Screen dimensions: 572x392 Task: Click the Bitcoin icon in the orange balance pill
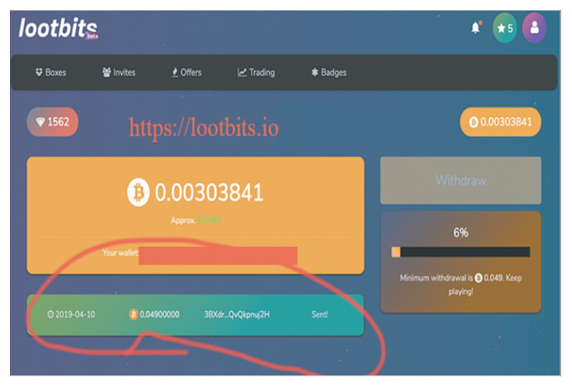(473, 122)
